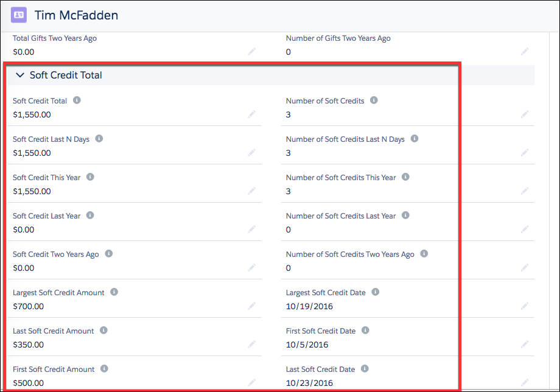560x392 pixels.
Task: Open help tooltip for First Soft Credit Date
Action: coord(365,331)
